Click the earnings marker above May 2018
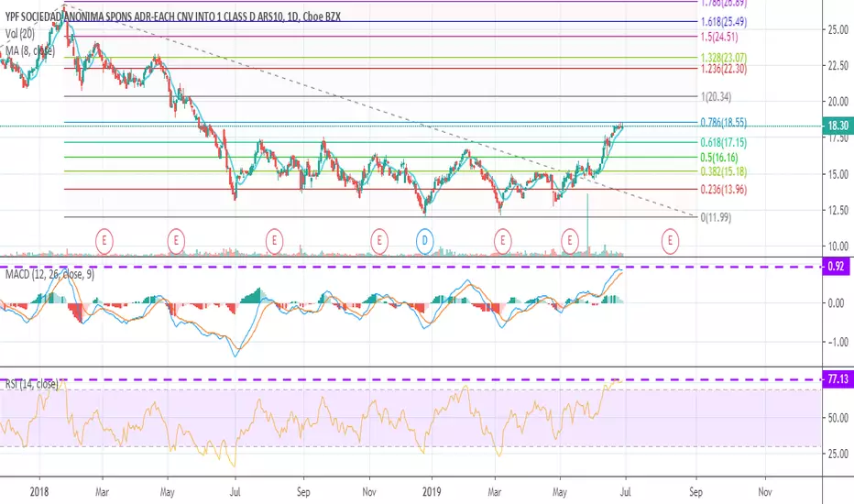 176,240
